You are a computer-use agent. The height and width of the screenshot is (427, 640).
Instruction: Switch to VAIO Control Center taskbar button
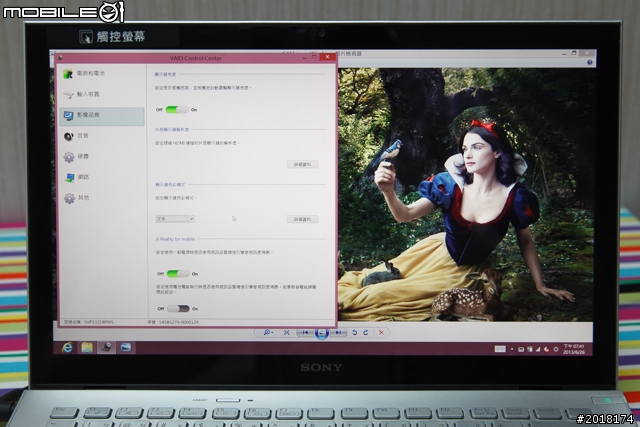coord(107,347)
